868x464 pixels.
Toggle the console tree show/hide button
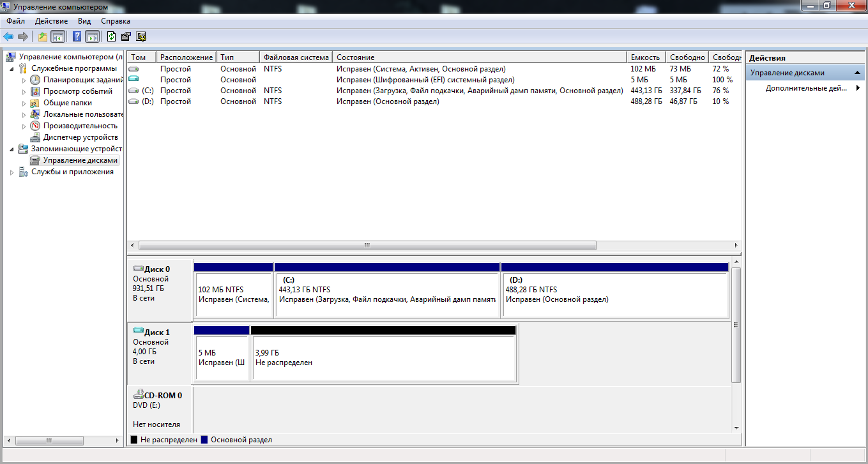pyautogui.click(x=58, y=36)
